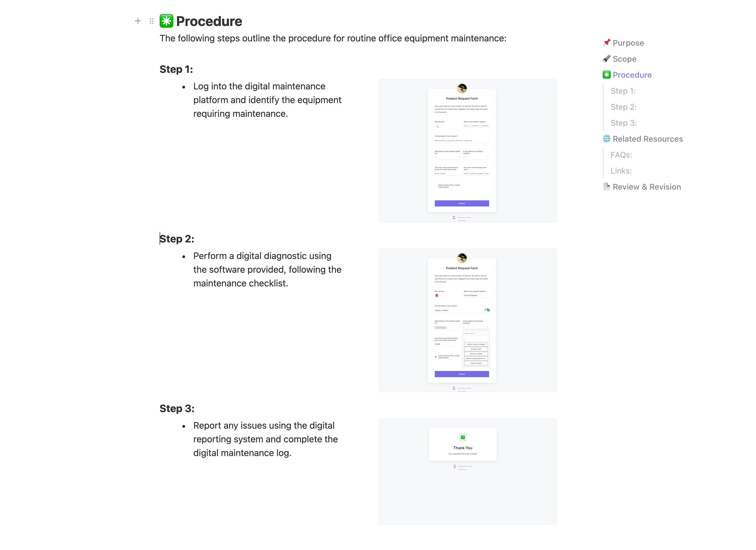Expand the Step 3 sidebar item
Viewport: 756px width, 550px height.
coord(624,123)
